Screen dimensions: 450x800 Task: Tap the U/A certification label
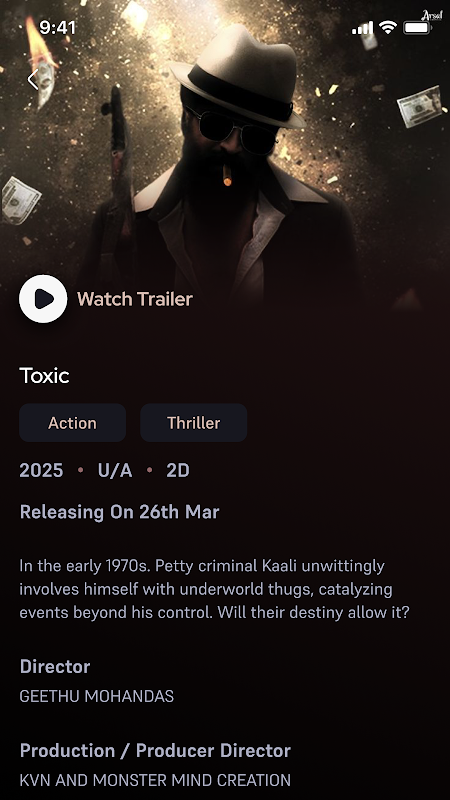click(x=115, y=470)
